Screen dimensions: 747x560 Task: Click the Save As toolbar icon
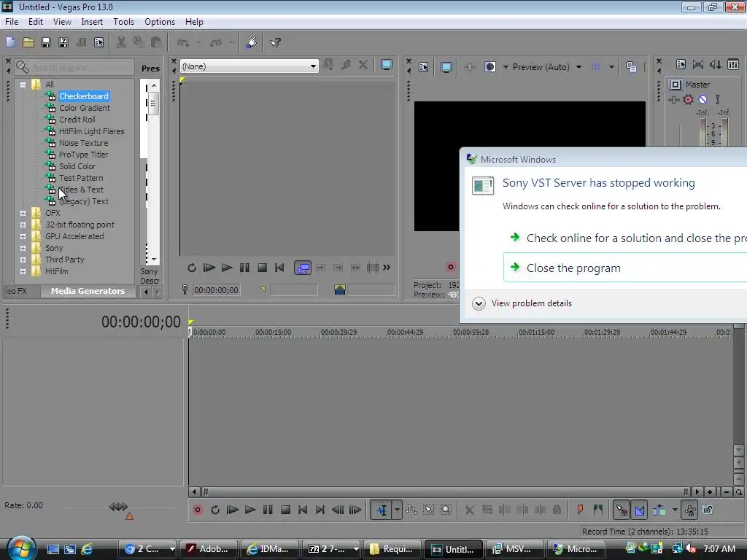[x=63, y=42]
